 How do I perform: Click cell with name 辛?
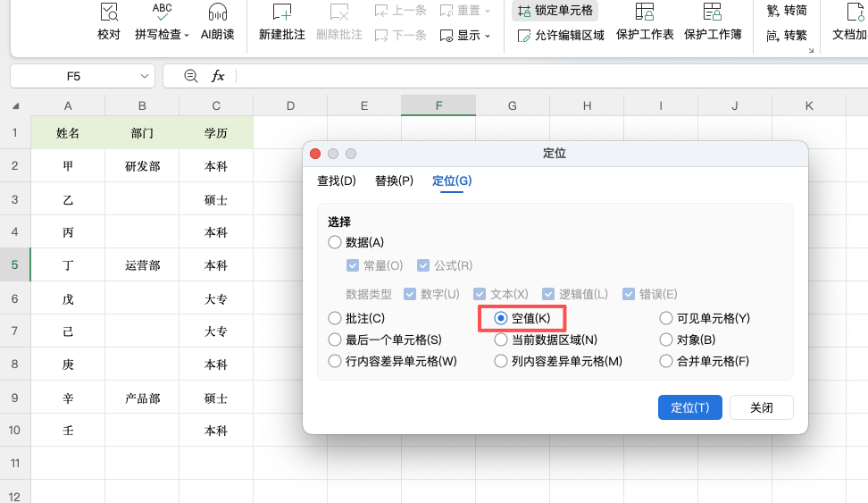pyautogui.click(x=68, y=398)
